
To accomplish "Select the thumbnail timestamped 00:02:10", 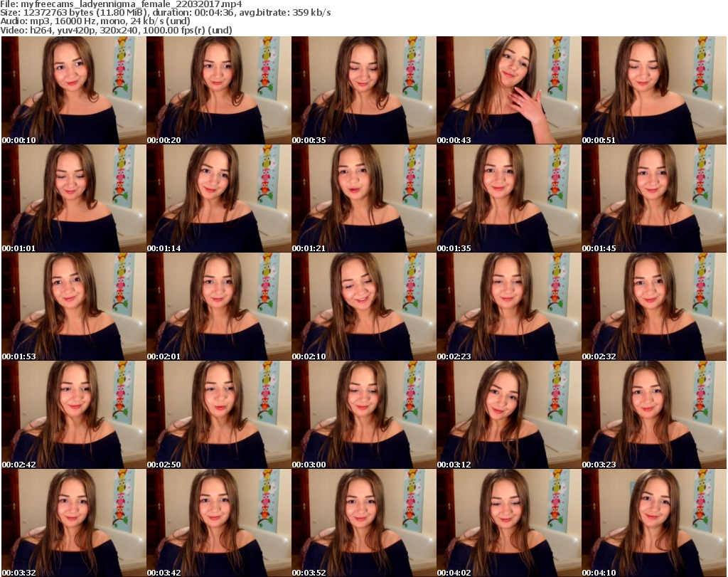I will [363, 307].
